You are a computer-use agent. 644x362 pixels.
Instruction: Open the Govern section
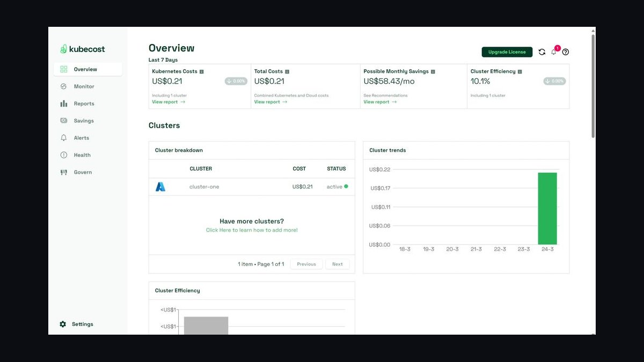point(87,172)
